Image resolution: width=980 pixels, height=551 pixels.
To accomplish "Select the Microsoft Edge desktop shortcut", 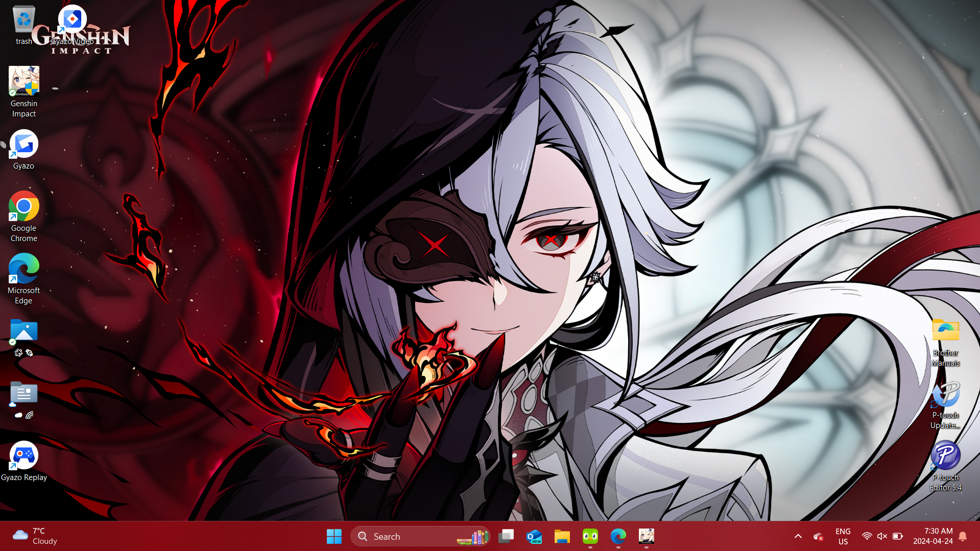I will [23, 279].
